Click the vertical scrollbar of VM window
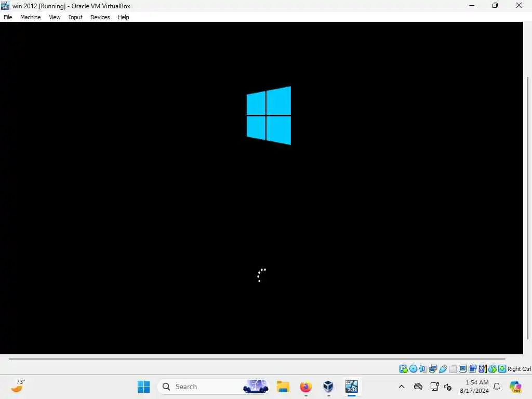Screen dimensions: 532x399 [528, 208]
